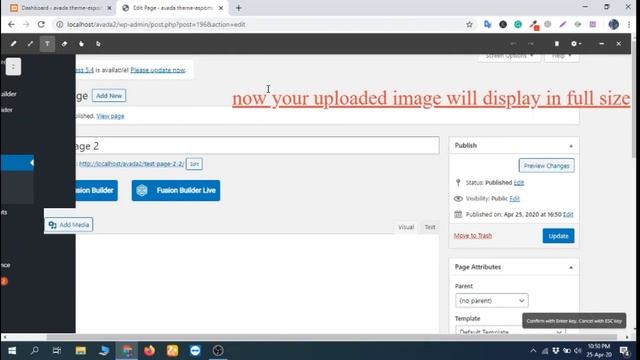
Task: Switch editor to Visual tab
Action: pos(406,227)
